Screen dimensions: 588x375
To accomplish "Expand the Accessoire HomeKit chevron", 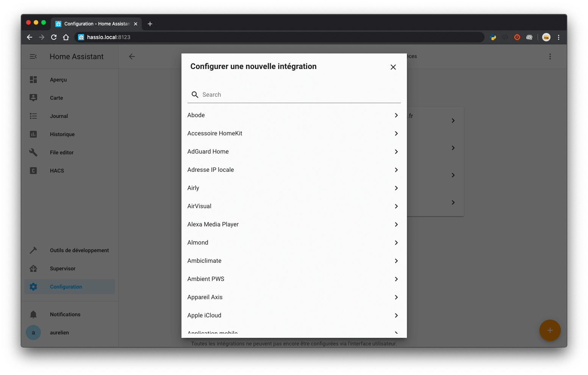I will coord(396,133).
